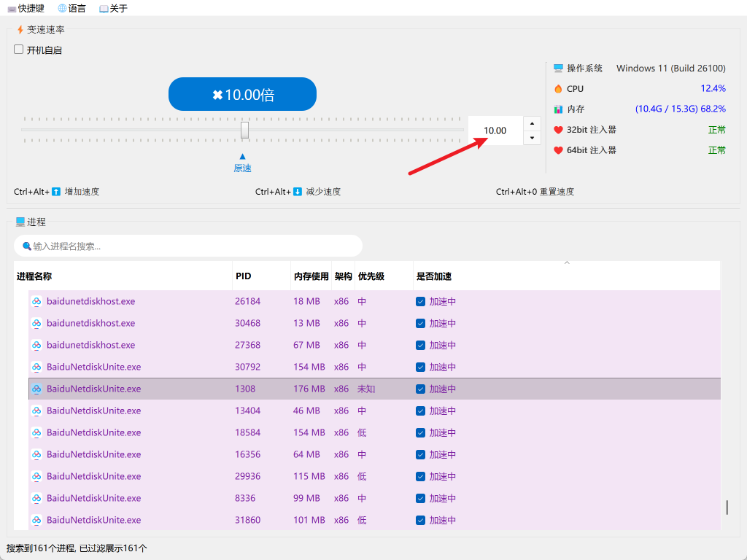
Task: Uncheck 加速中 for PID 8336
Action: pos(420,498)
